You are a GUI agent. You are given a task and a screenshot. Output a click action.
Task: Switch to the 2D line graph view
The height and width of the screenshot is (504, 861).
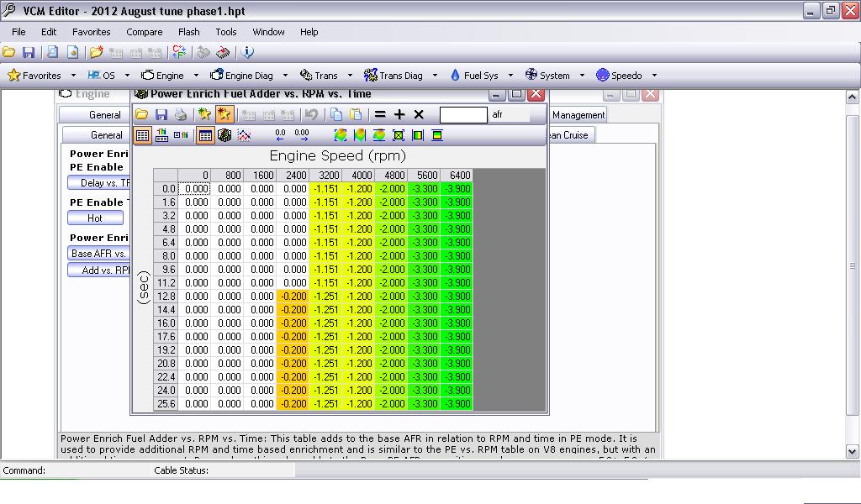[x=244, y=135]
